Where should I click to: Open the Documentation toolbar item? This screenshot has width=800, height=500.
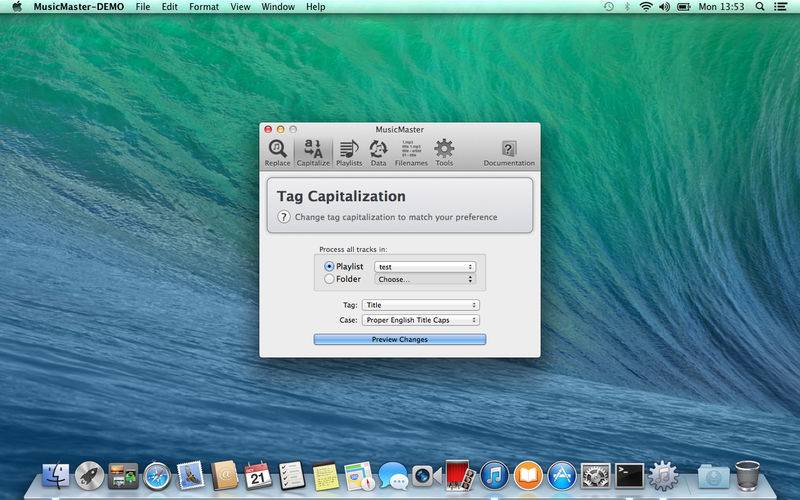[x=509, y=153]
